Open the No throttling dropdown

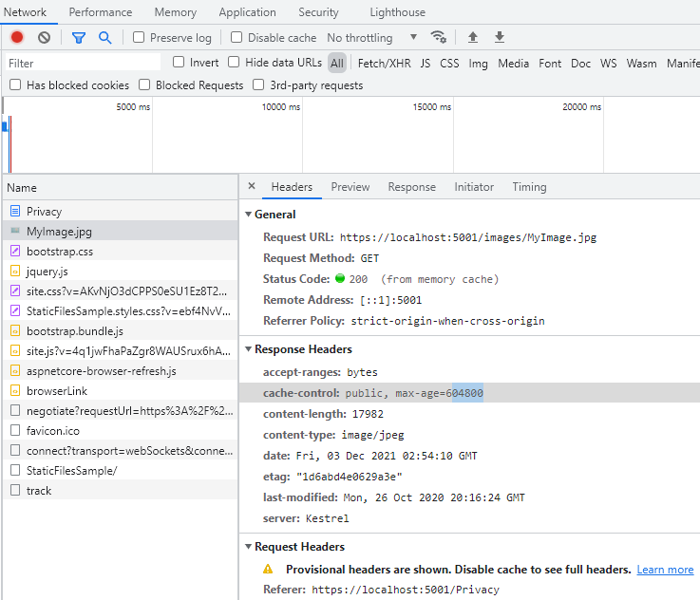coord(372,37)
